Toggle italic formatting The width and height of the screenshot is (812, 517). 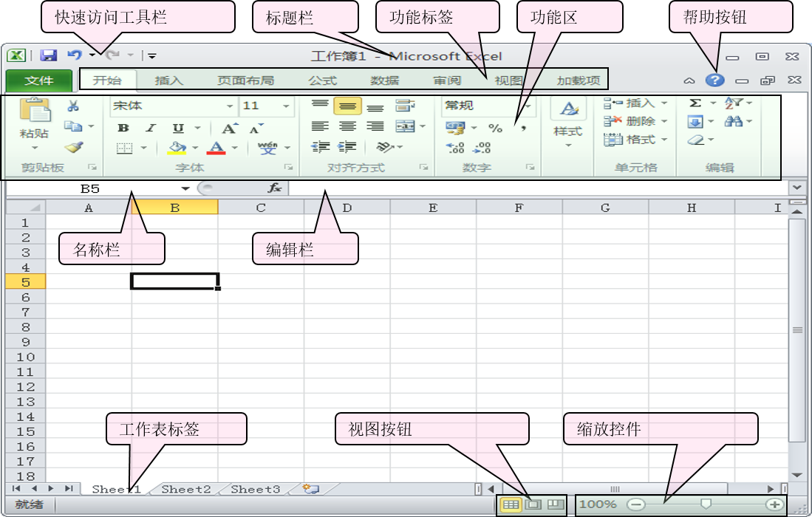[151, 128]
